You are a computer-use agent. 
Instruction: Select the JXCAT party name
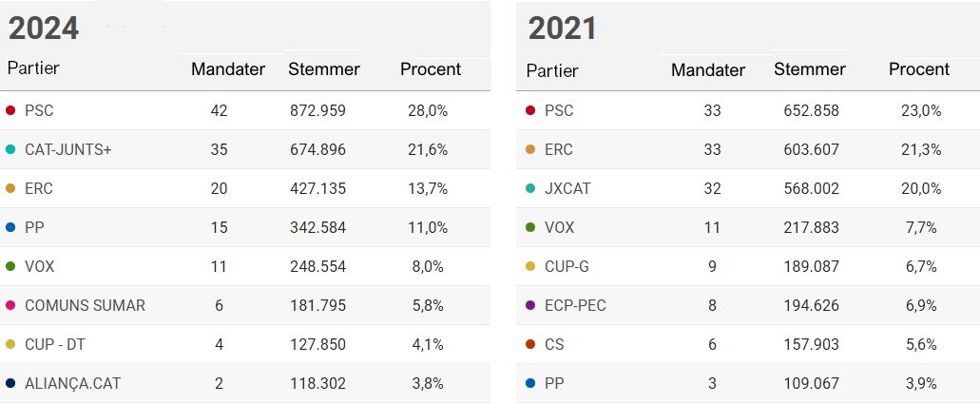click(x=567, y=189)
